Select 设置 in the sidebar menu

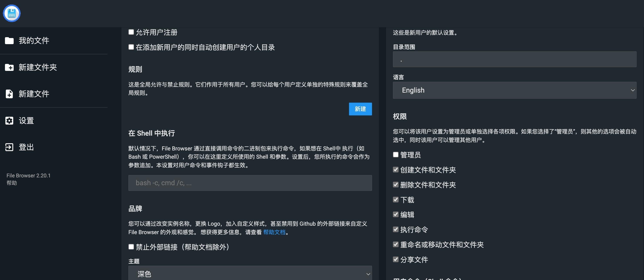[26, 121]
